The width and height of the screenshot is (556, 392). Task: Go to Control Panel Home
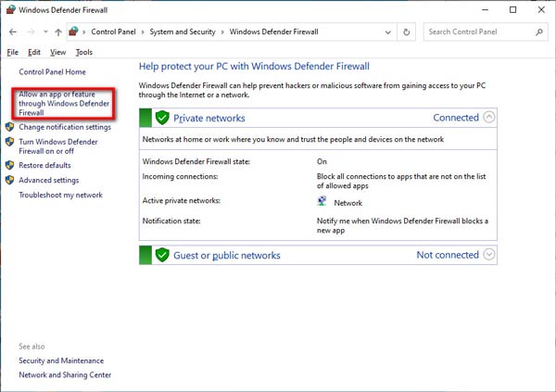pos(52,71)
